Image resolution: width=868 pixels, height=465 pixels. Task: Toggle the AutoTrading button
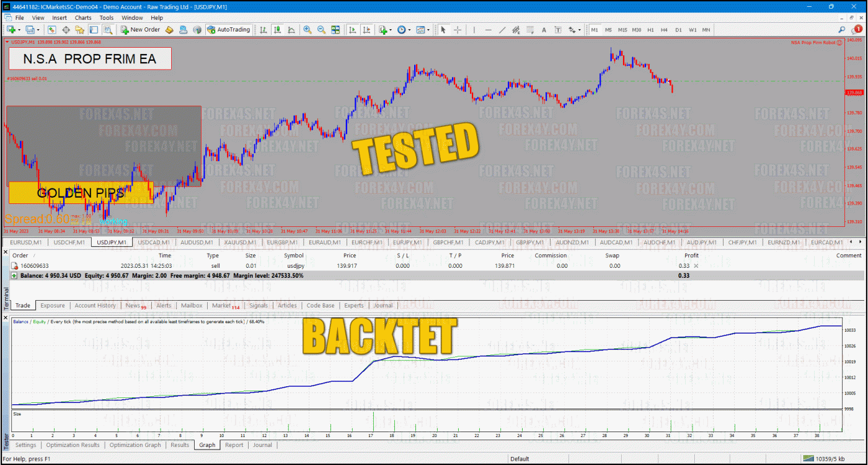point(228,30)
